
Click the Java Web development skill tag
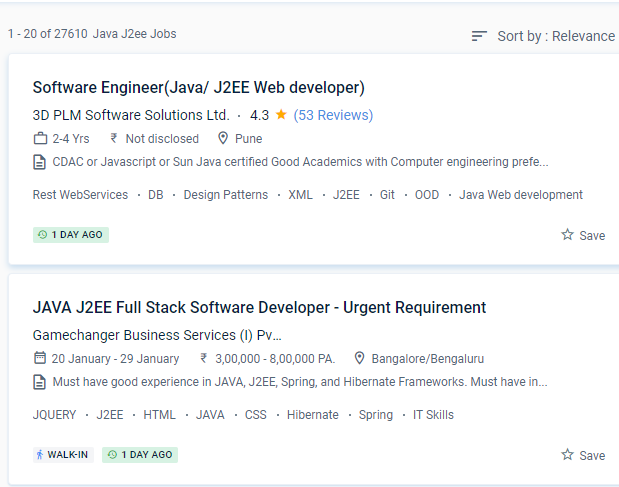(520, 195)
